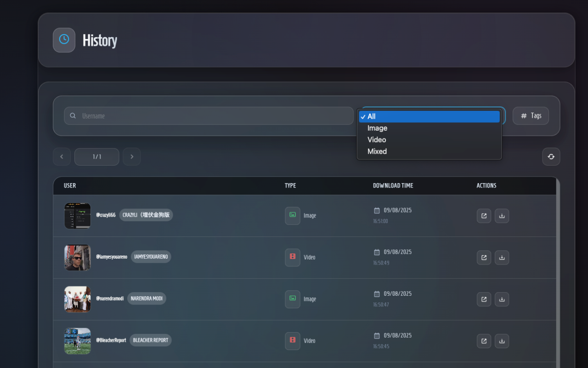Click the calendar icon in @narendramodi row
Viewport: 588px width, 368px height.
coord(377,294)
